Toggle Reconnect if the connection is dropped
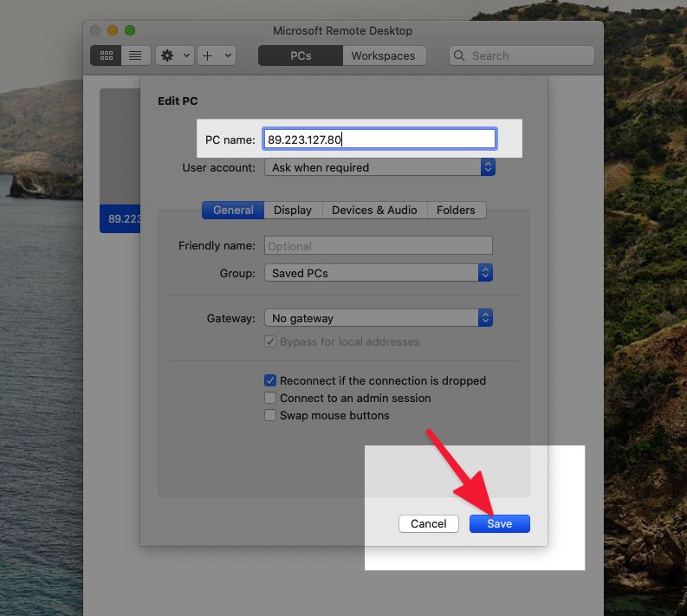 pos(271,380)
